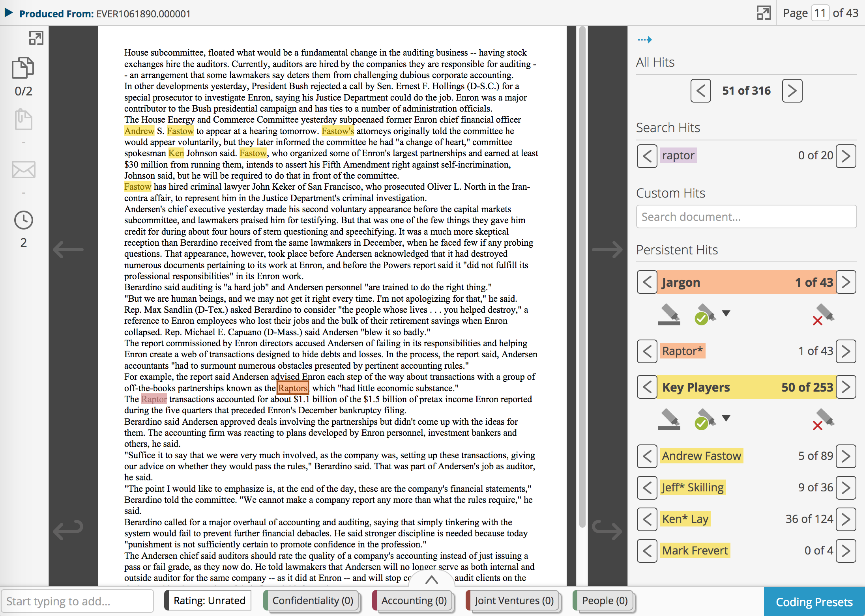Edit the page number field showing 11
The image size is (865, 616).
point(820,13)
